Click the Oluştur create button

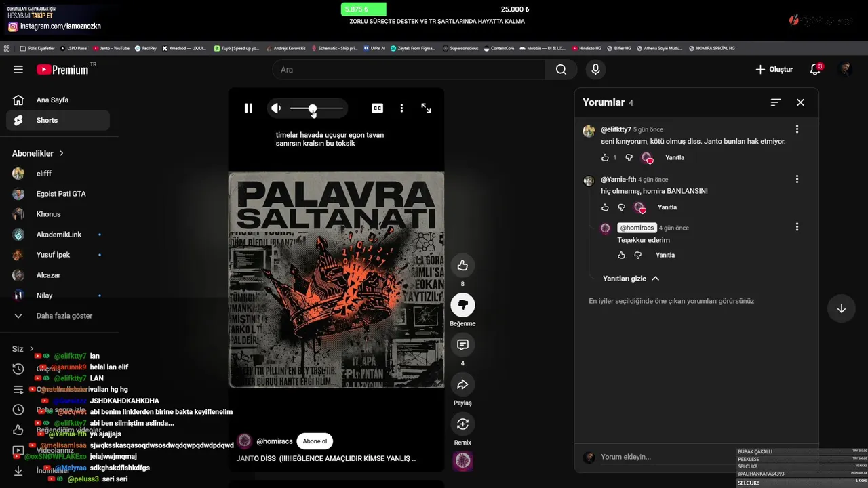click(x=774, y=70)
